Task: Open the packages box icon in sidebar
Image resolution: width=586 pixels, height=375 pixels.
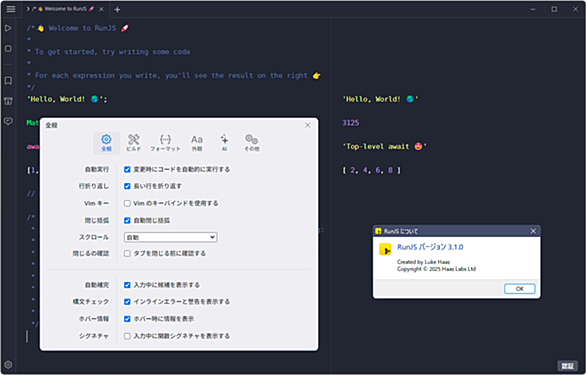Action: pyautogui.click(x=8, y=101)
